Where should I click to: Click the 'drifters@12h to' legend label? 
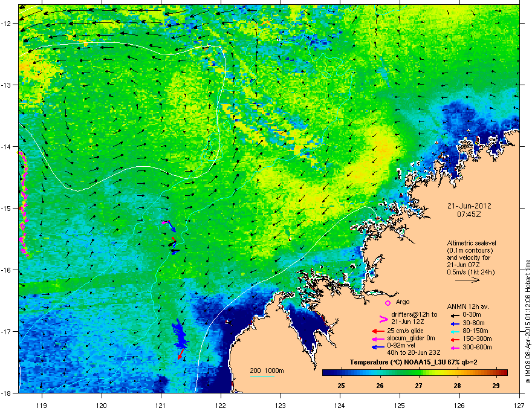point(414,315)
